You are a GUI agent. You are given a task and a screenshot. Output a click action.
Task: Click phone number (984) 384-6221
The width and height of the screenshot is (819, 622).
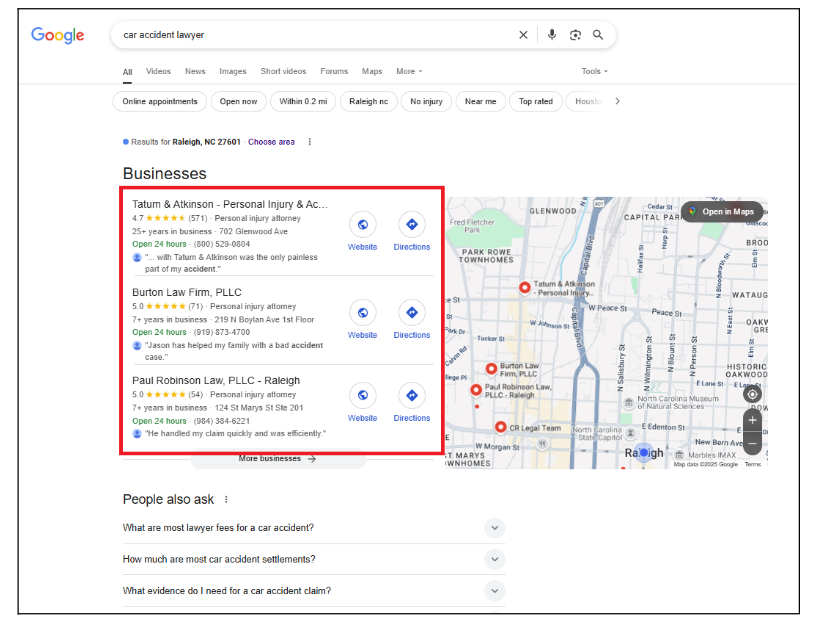(x=221, y=421)
